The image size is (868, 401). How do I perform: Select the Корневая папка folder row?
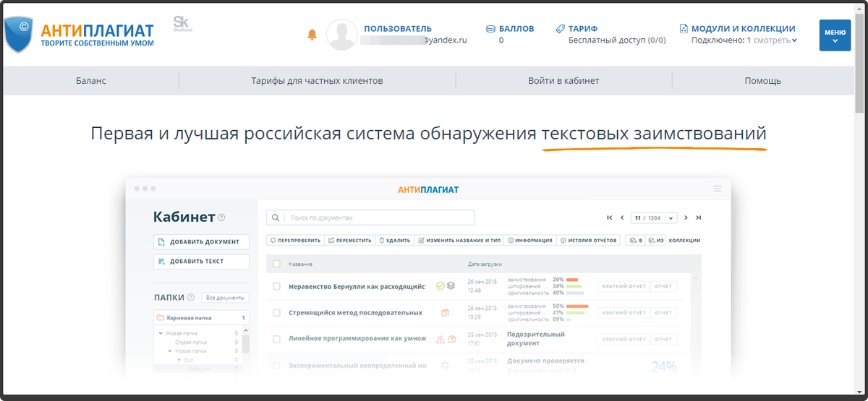click(x=201, y=317)
